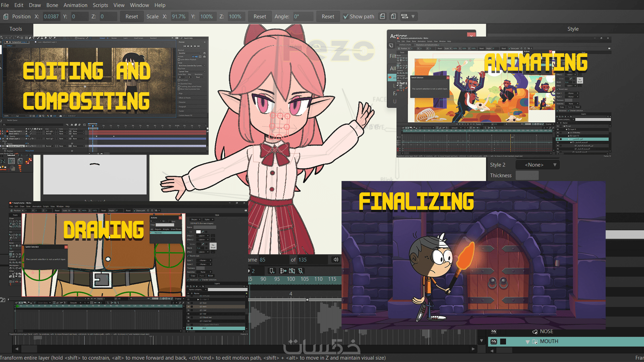Click the branching keyframe icon in timeline
This screenshot has width=644, height=362.
283,271
